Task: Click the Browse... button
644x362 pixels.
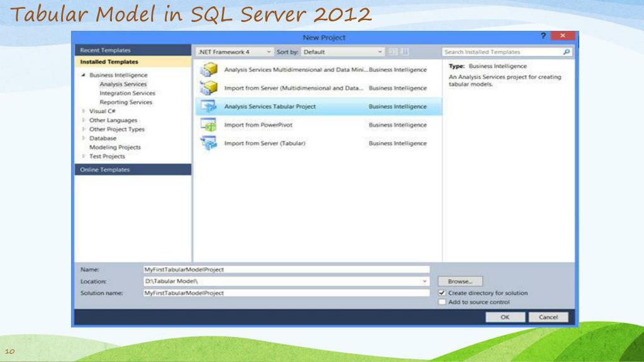Action: (x=460, y=282)
